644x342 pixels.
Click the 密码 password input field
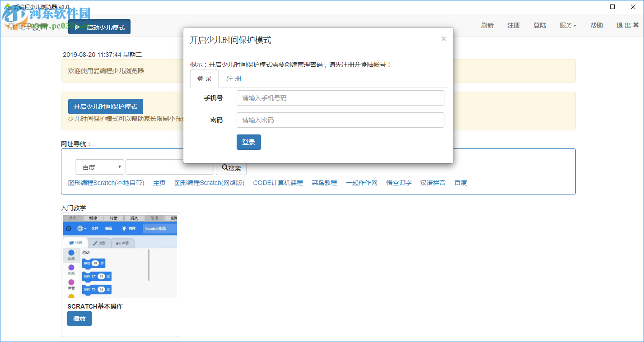click(x=340, y=120)
